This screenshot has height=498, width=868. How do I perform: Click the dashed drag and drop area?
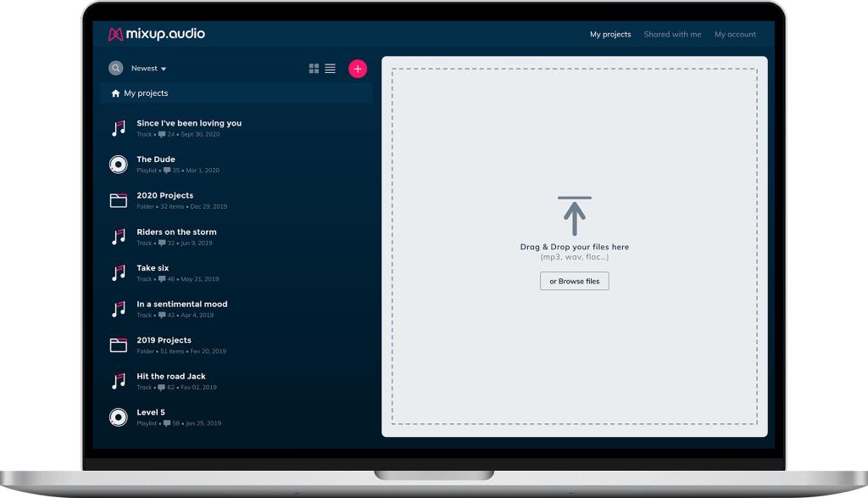click(x=575, y=247)
